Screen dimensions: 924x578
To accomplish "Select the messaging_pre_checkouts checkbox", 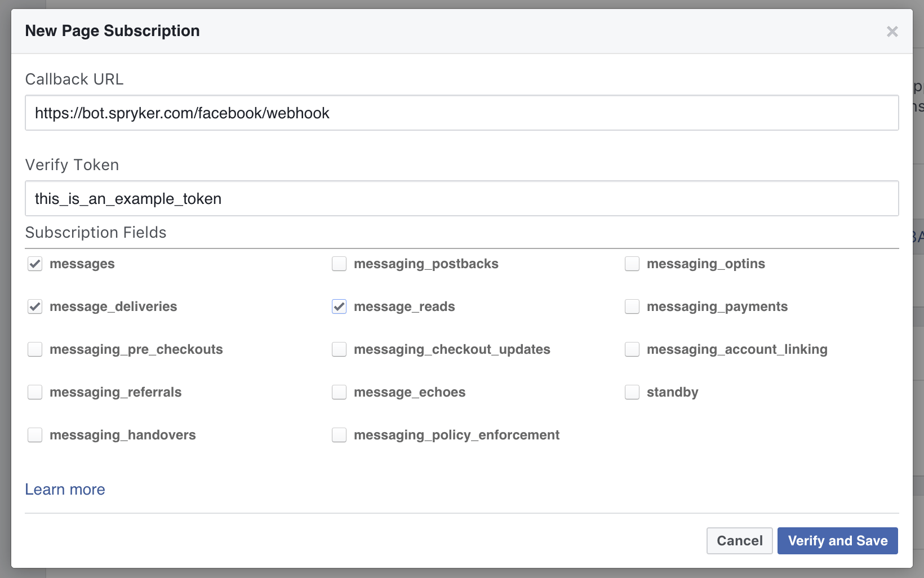I will pyautogui.click(x=35, y=349).
